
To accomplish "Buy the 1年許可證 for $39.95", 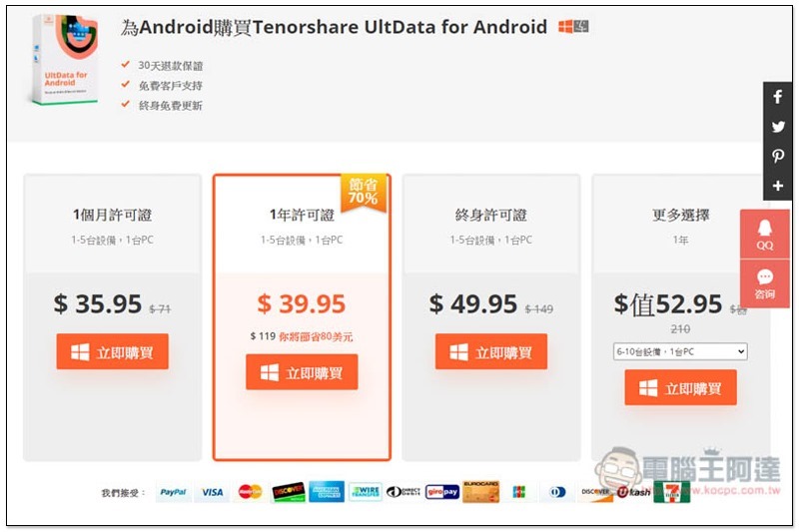I will [302, 372].
